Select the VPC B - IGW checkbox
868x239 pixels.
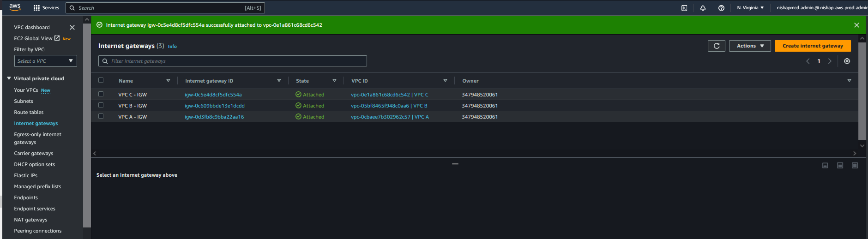[x=101, y=105]
